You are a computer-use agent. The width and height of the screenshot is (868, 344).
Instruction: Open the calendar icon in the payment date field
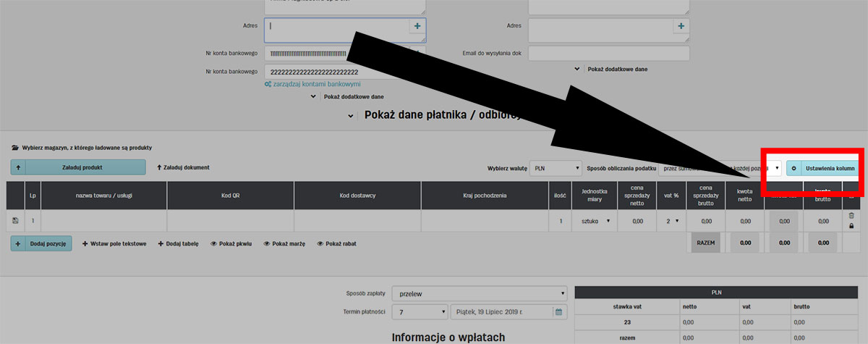point(558,312)
